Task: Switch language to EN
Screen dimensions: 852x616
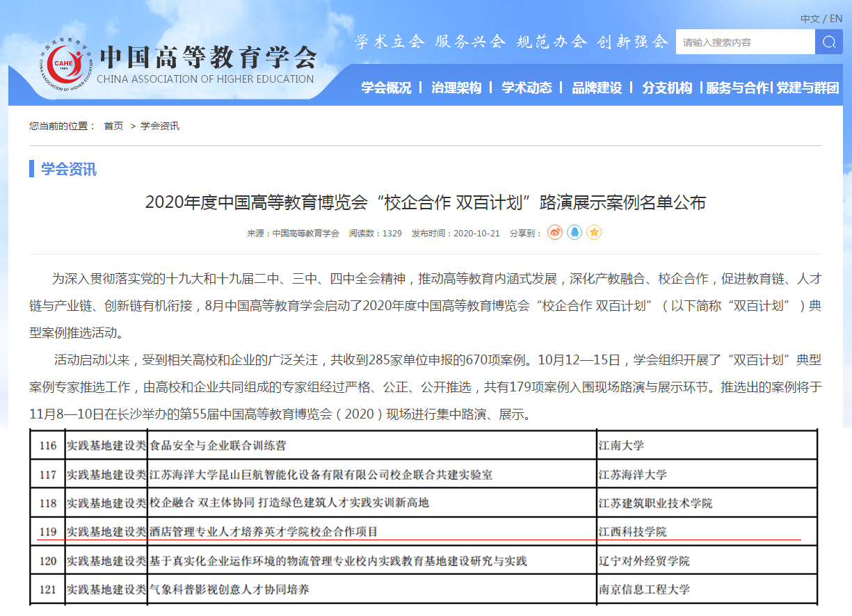Action: point(835,19)
